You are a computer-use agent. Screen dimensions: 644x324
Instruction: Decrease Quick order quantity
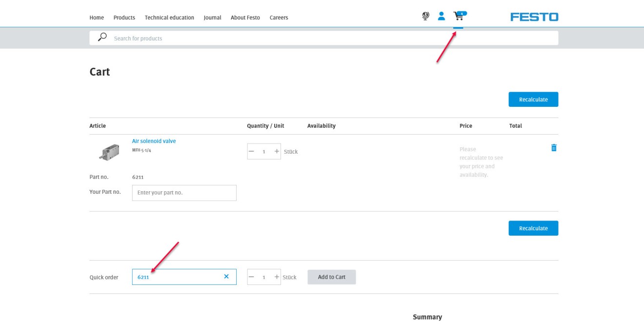coord(252,277)
